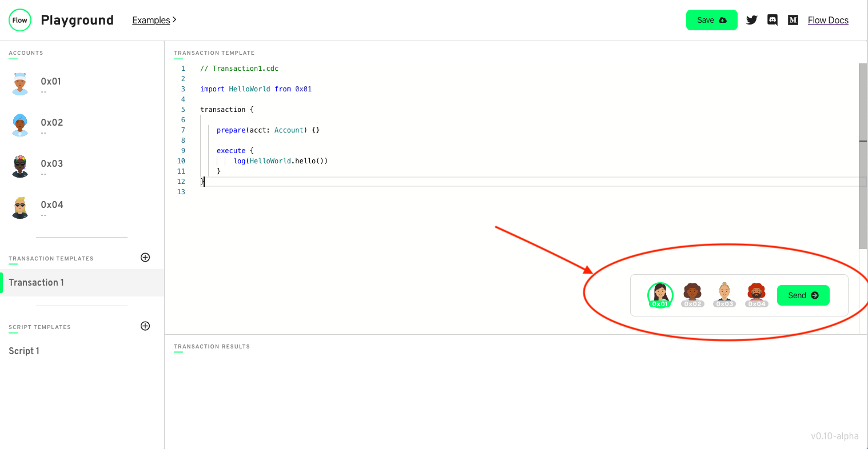Open the Medium icon link
This screenshot has width=868, height=449.
point(793,20)
